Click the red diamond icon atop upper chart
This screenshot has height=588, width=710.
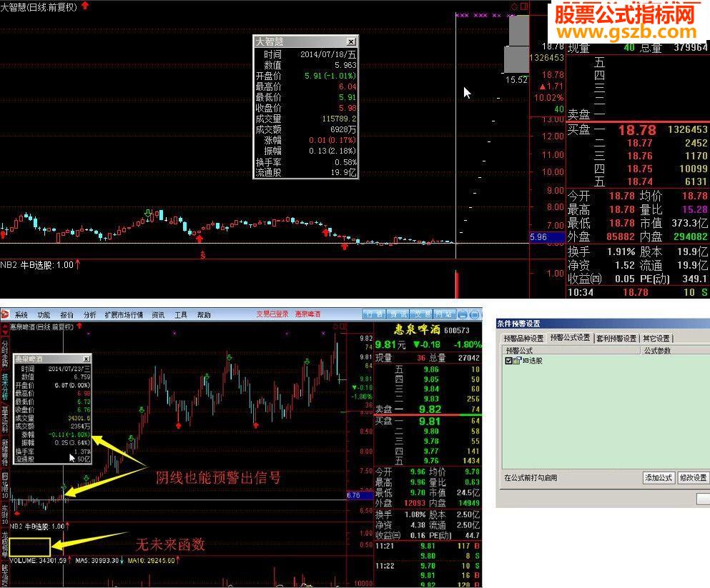click(514, 6)
